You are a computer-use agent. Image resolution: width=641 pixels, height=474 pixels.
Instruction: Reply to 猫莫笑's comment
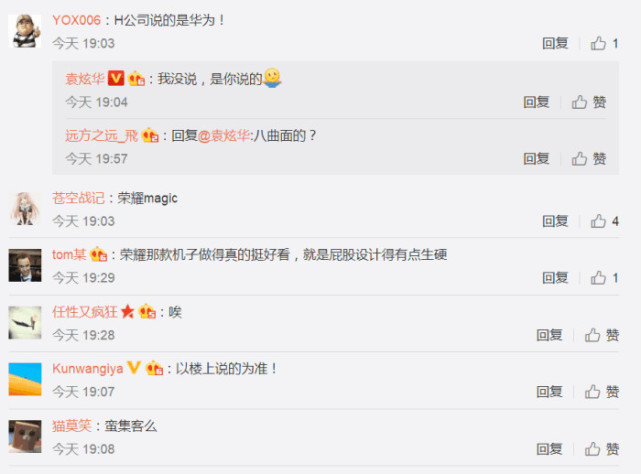pos(549,449)
